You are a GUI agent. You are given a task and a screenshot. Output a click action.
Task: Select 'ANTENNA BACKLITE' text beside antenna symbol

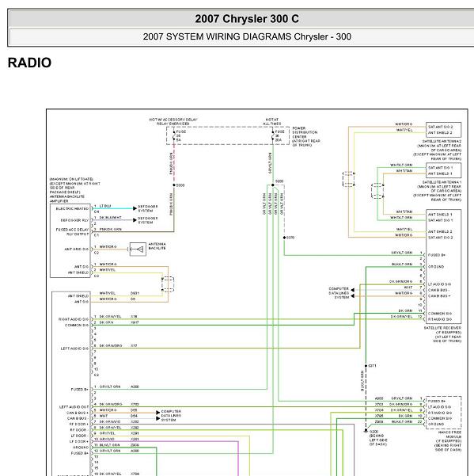pos(157,246)
